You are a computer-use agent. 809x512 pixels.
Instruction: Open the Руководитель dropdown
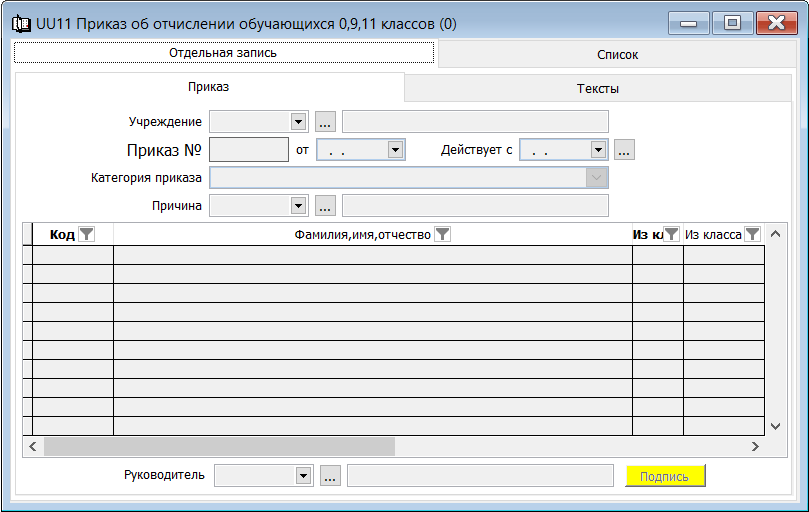tap(304, 476)
